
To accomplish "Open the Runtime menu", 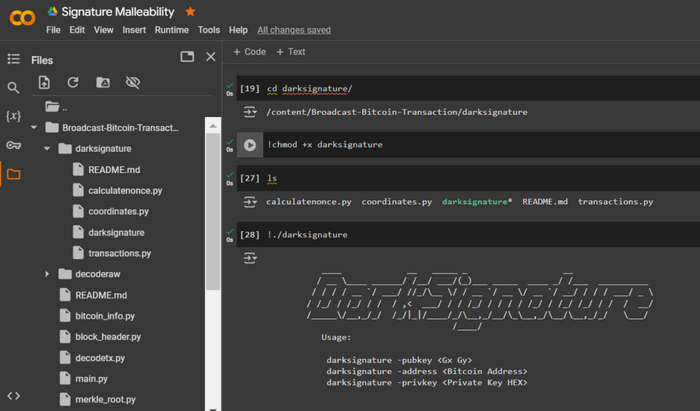I will [x=171, y=30].
